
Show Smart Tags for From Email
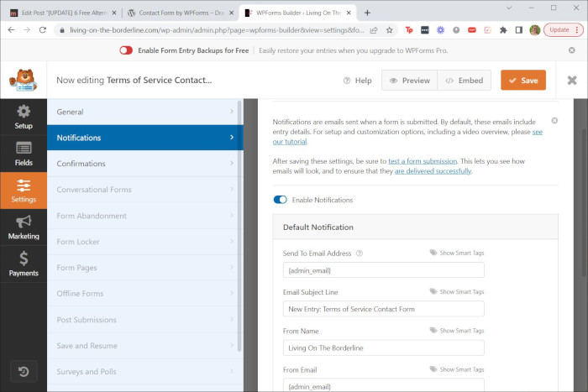coord(457,369)
